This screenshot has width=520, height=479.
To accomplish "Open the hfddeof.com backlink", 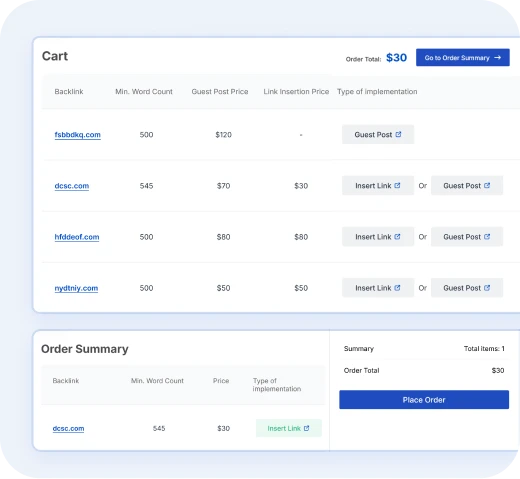I will (x=77, y=237).
